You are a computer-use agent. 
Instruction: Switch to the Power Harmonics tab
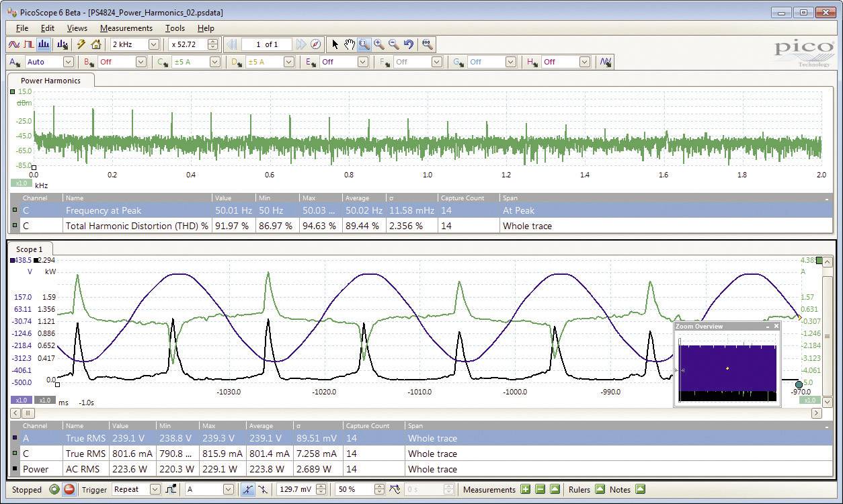[x=50, y=79]
